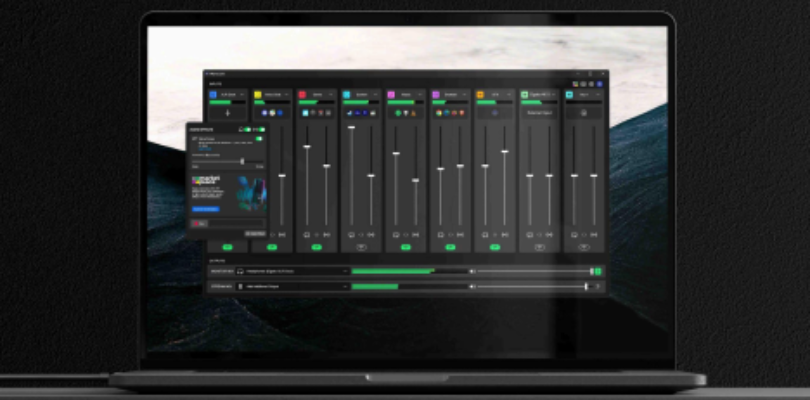Click the colorful marketplace promo artwork
The height and width of the screenshot is (400, 810).
250,191
